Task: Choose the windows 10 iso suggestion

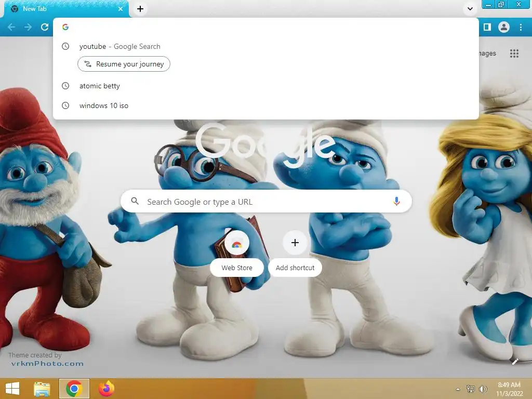Action: (x=265, y=105)
